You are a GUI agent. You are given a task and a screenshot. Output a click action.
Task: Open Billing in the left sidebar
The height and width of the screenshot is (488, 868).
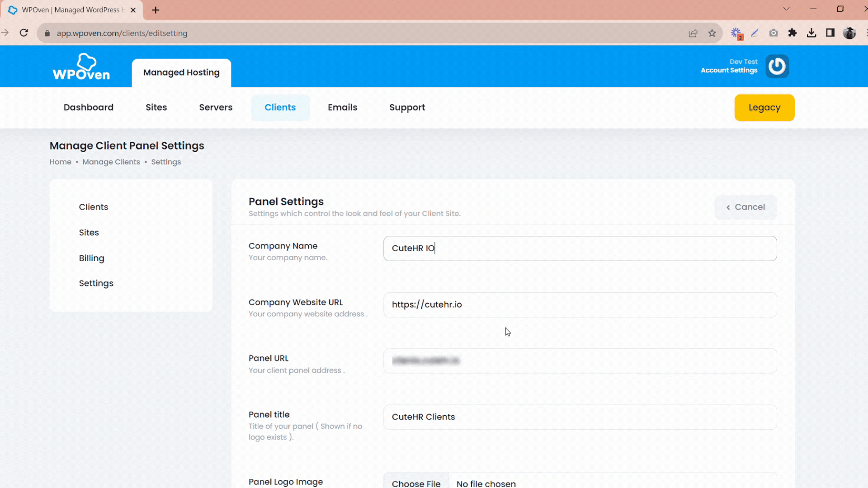point(92,258)
